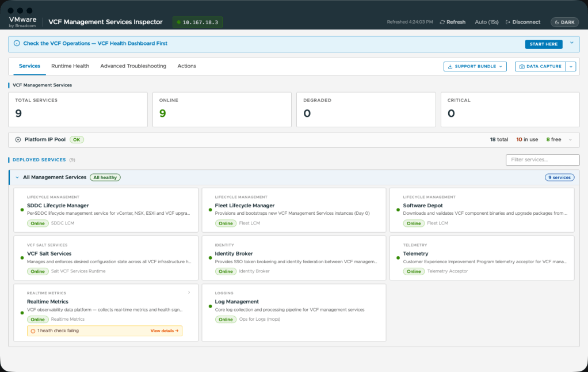Click the All healthy badge
Viewport: 588px width, 372px height.
(105, 177)
